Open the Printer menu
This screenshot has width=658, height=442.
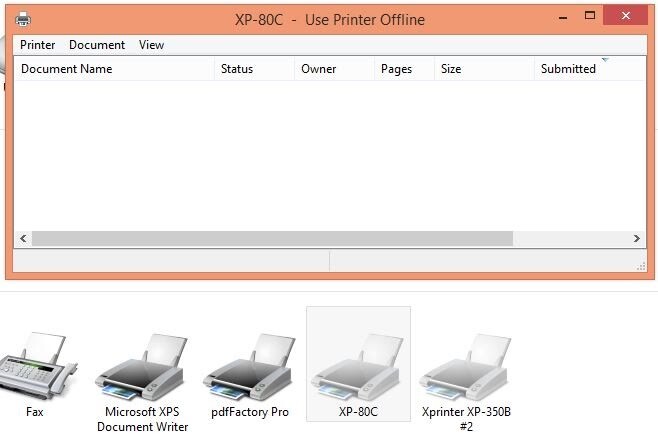[37, 45]
